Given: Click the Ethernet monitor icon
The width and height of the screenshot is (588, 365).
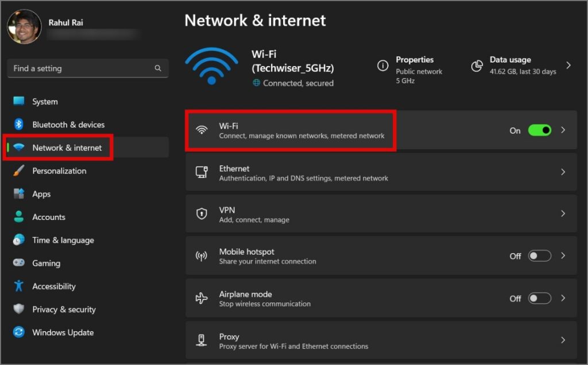Looking at the screenshot, I should [202, 172].
